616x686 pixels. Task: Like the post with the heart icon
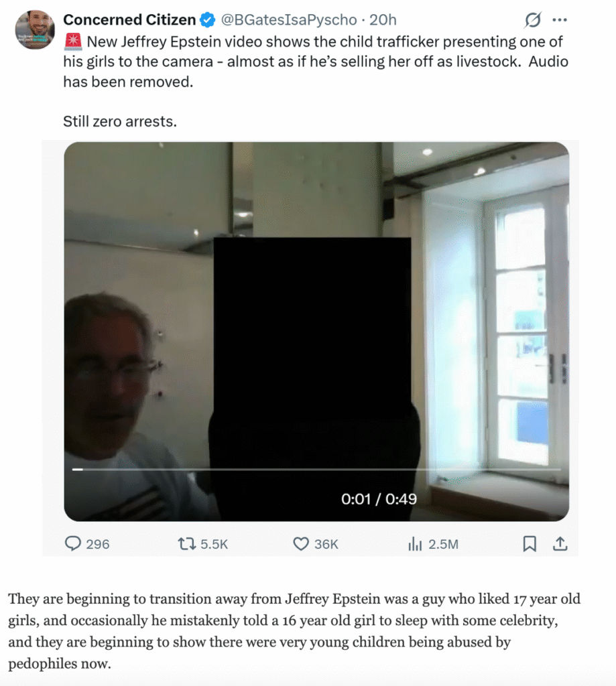pos(301,544)
